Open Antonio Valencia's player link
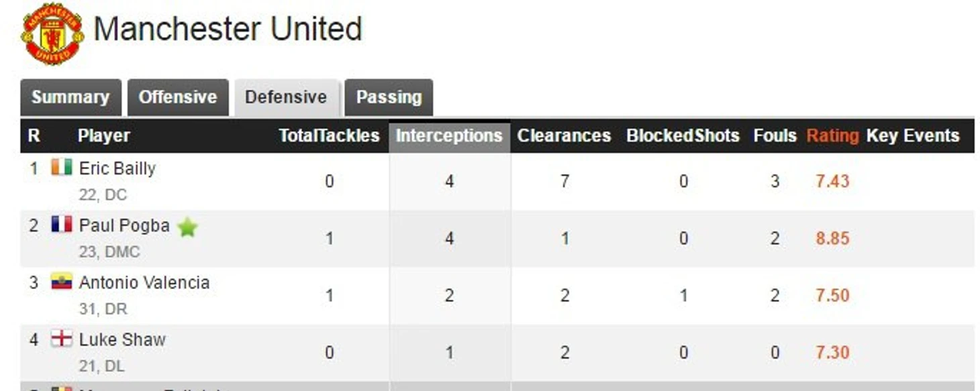This screenshot has height=391, width=980. 144,282
